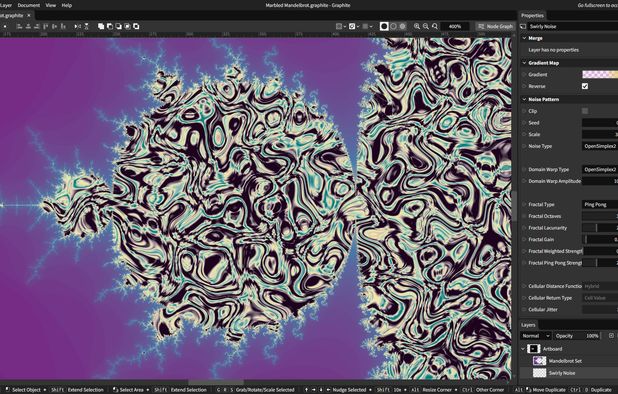
Task: Click the Opacity 100% field
Action: (x=577, y=336)
